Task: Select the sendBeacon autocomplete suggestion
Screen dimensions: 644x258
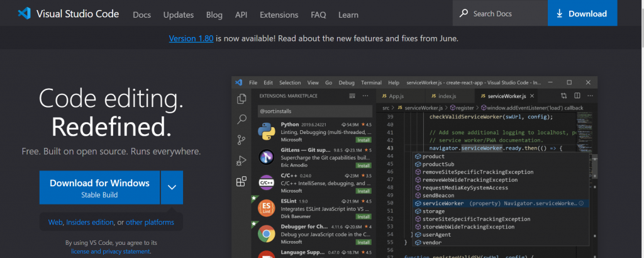Action: click(x=501, y=196)
